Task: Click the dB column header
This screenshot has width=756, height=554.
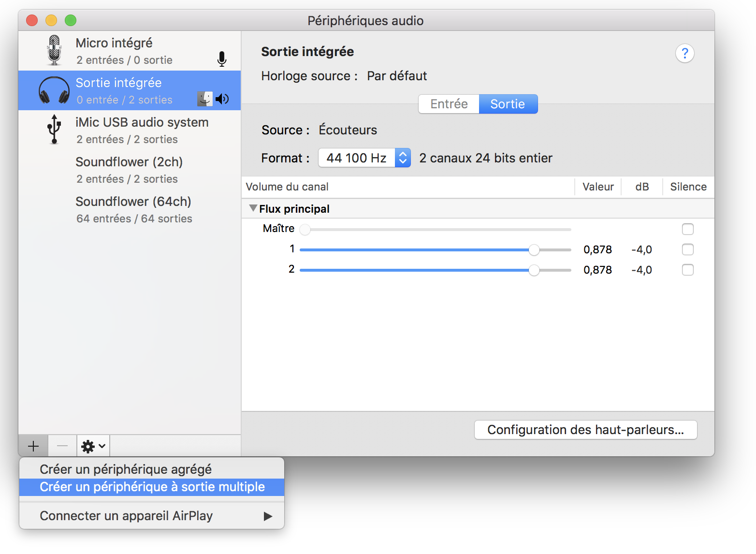Action: [x=642, y=187]
